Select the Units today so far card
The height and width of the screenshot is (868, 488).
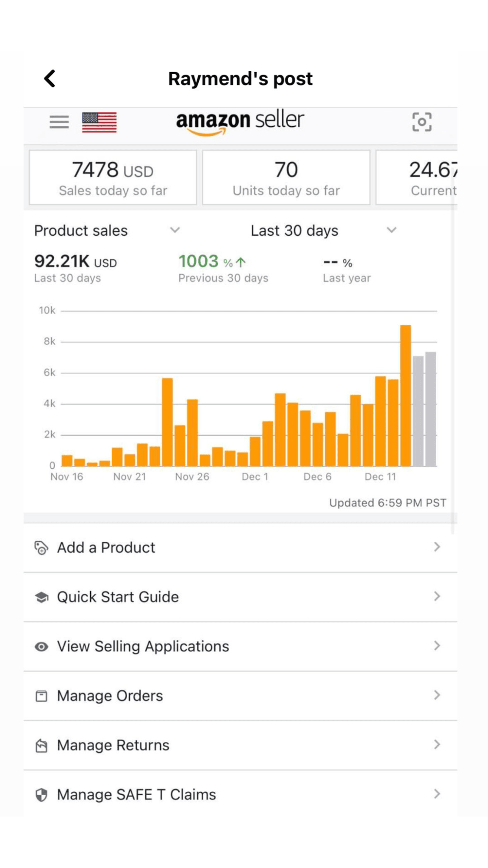pyautogui.click(x=286, y=178)
